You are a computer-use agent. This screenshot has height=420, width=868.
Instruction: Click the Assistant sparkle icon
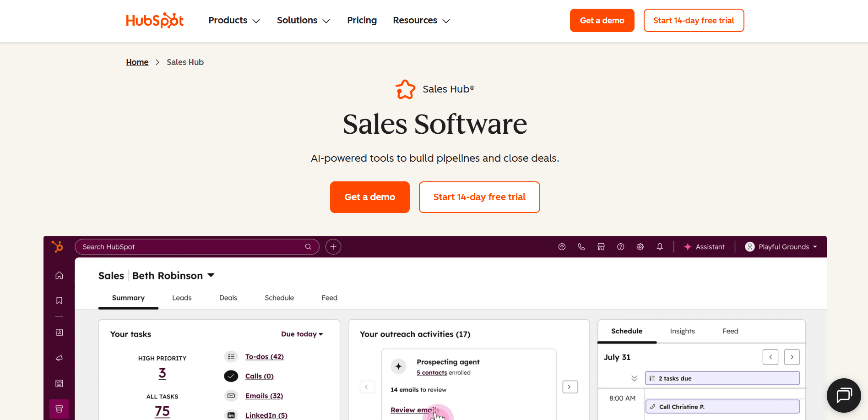pos(688,247)
